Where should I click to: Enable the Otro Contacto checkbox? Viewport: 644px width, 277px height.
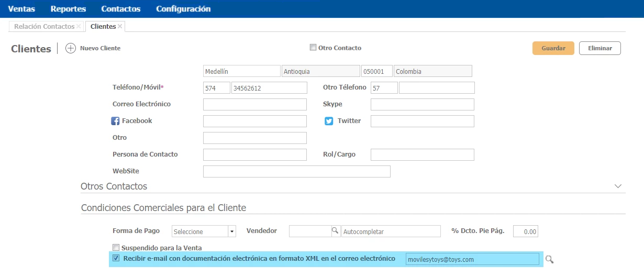(x=313, y=48)
